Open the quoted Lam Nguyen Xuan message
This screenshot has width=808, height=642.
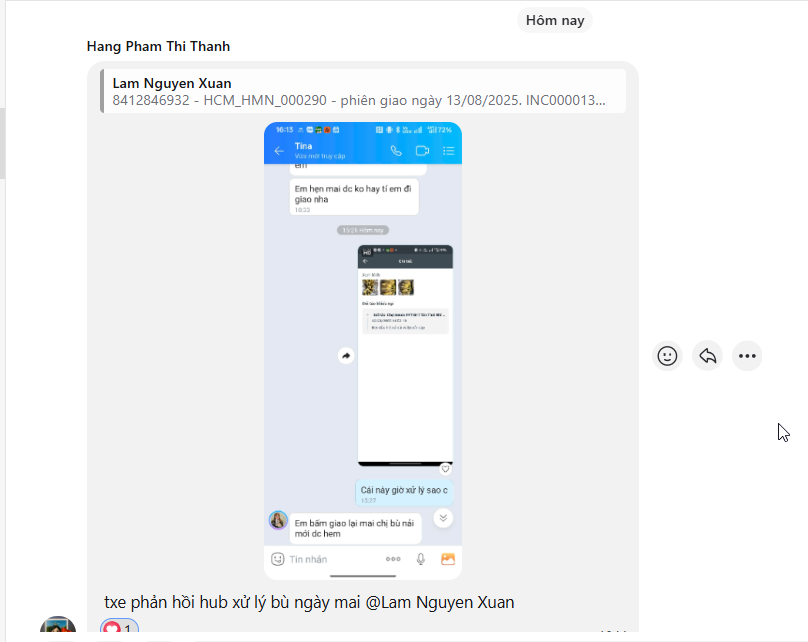click(363, 91)
